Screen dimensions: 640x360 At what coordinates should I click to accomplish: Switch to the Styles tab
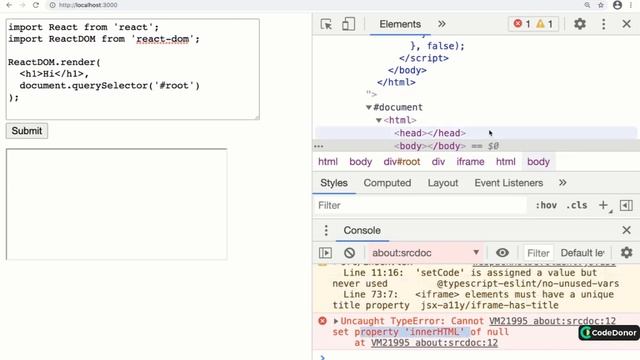[334, 183]
